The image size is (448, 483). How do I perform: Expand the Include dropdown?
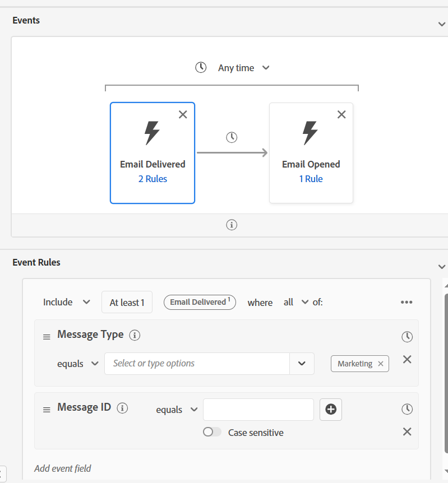coord(66,302)
